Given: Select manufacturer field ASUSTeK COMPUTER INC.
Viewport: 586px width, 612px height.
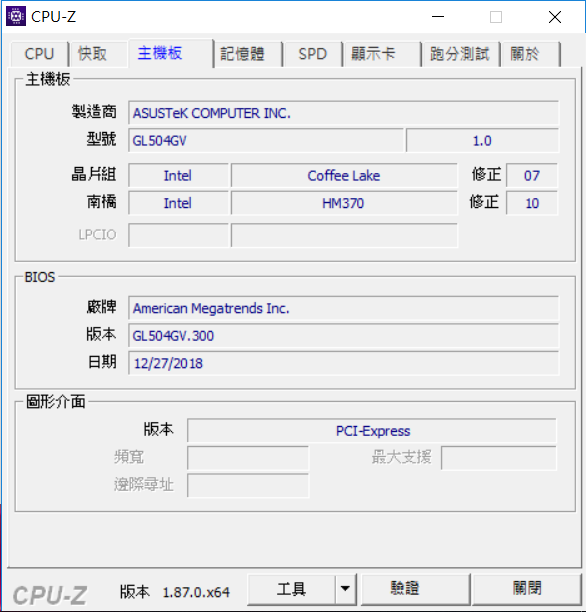Looking at the screenshot, I should [344, 113].
